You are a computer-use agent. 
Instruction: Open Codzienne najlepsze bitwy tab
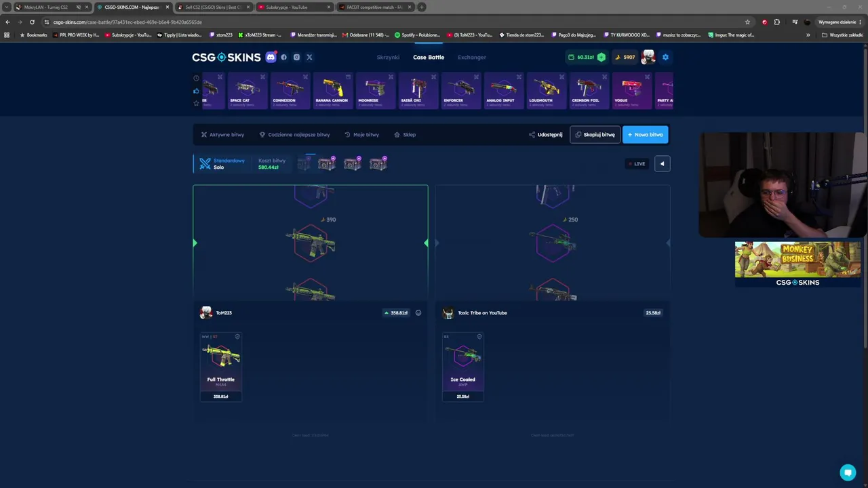(294, 134)
